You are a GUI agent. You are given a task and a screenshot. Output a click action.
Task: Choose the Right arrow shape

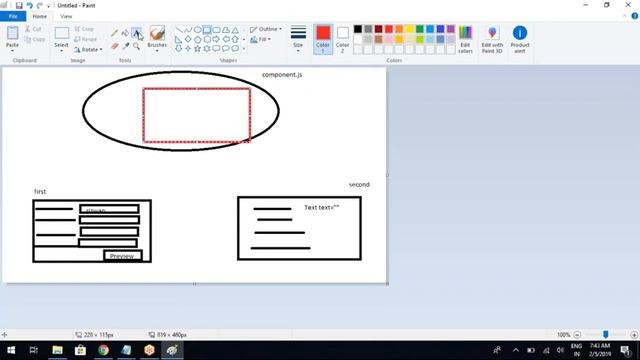216,40
